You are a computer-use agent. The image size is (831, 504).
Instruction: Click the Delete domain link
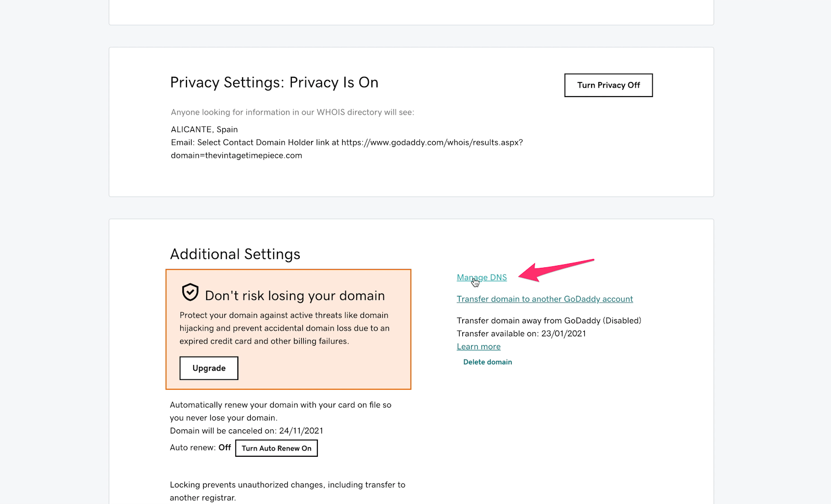(x=488, y=362)
